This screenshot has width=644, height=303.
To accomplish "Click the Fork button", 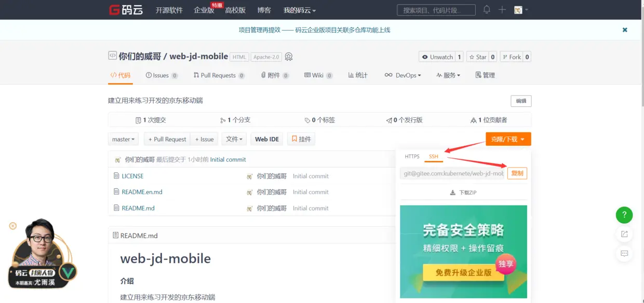I will pyautogui.click(x=511, y=57).
